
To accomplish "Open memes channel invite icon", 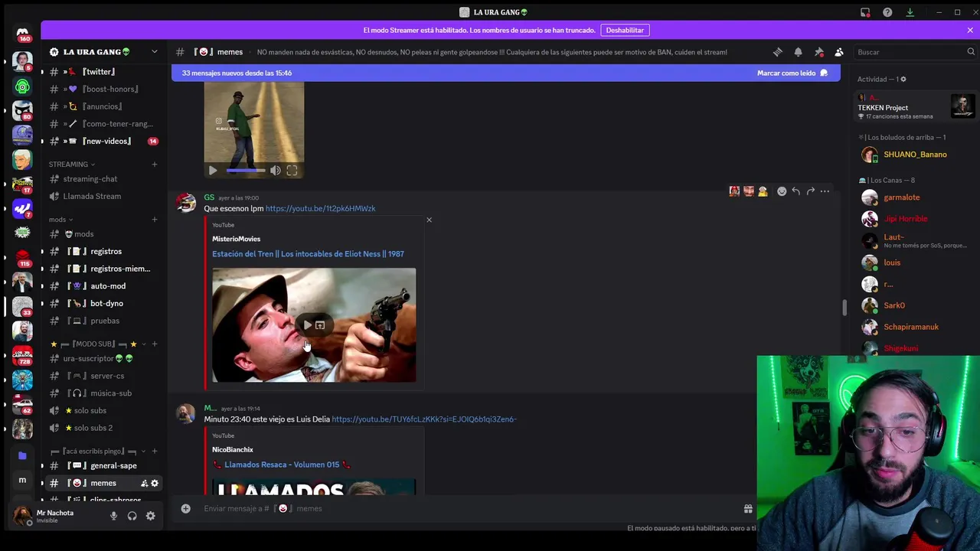I will tap(144, 483).
